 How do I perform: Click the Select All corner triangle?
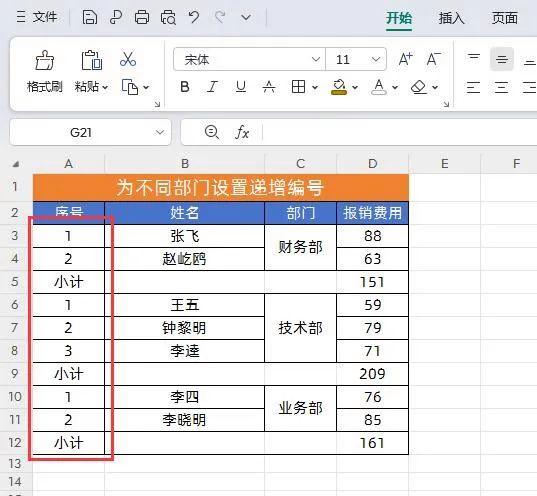coord(15,164)
